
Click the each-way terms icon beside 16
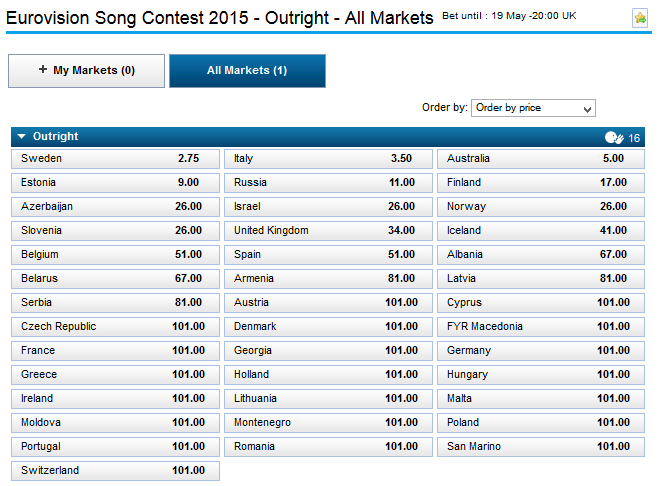[614, 137]
